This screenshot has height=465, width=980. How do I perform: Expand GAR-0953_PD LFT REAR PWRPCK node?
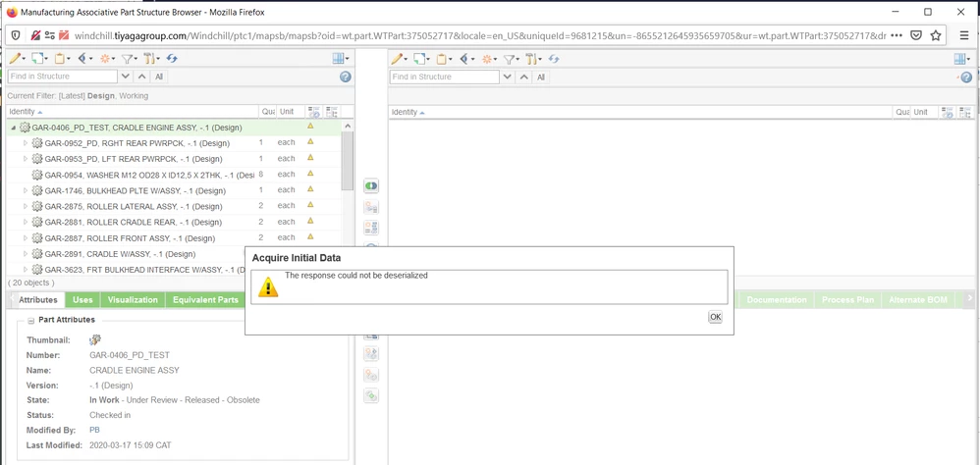click(26, 159)
